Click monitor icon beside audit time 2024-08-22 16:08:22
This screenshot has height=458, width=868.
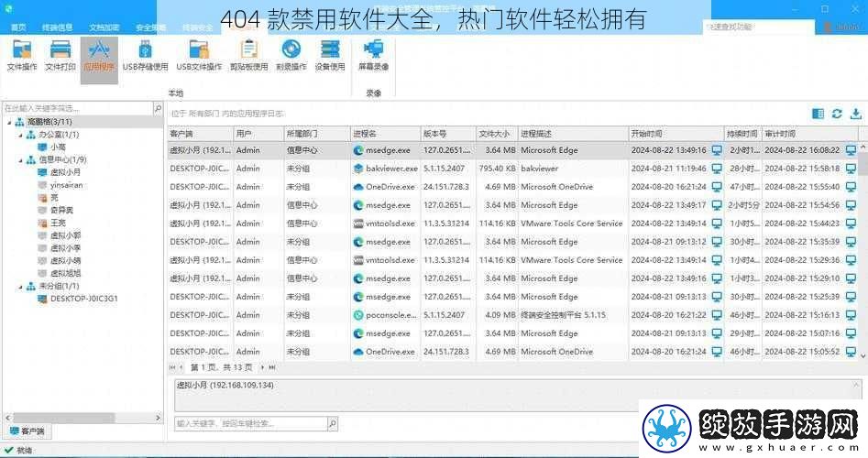point(851,150)
